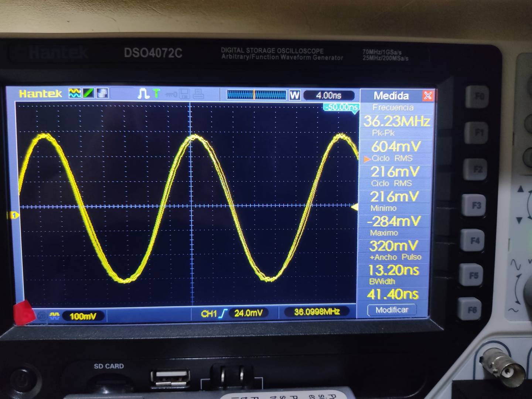The width and height of the screenshot is (532, 399).
Task: Click the channel 1 ground marker
Action: click(x=14, y=215)
